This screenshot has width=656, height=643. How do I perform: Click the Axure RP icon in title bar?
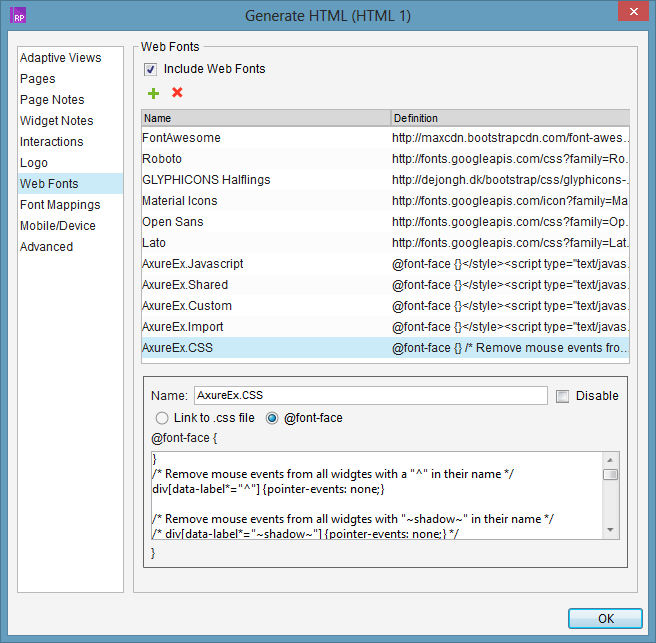point(17,15)
